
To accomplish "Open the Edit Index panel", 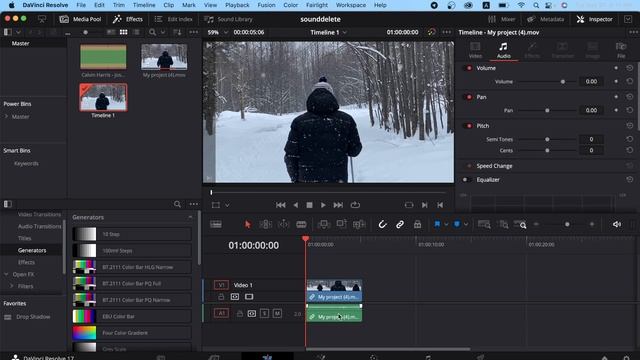I will pyautogui.click(x=173, y=19).
